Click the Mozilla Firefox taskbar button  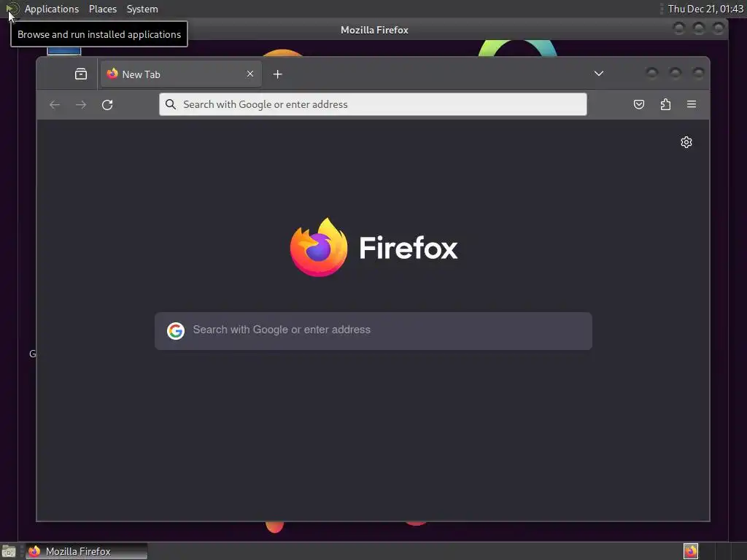pos(86,551)
